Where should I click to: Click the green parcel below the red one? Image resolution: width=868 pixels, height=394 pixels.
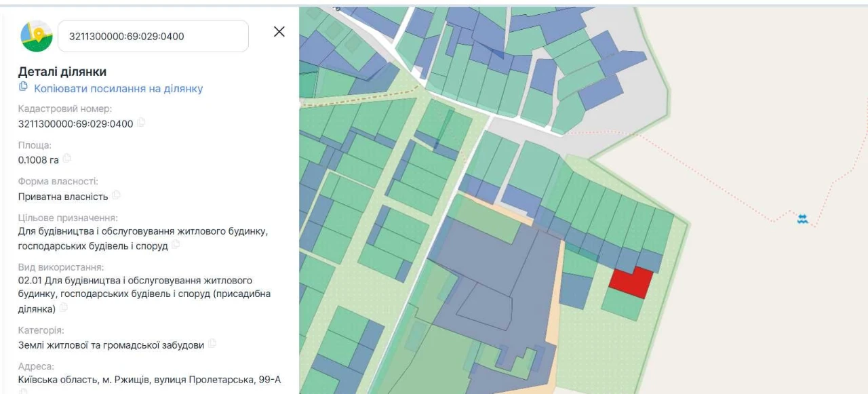[622, 304]
